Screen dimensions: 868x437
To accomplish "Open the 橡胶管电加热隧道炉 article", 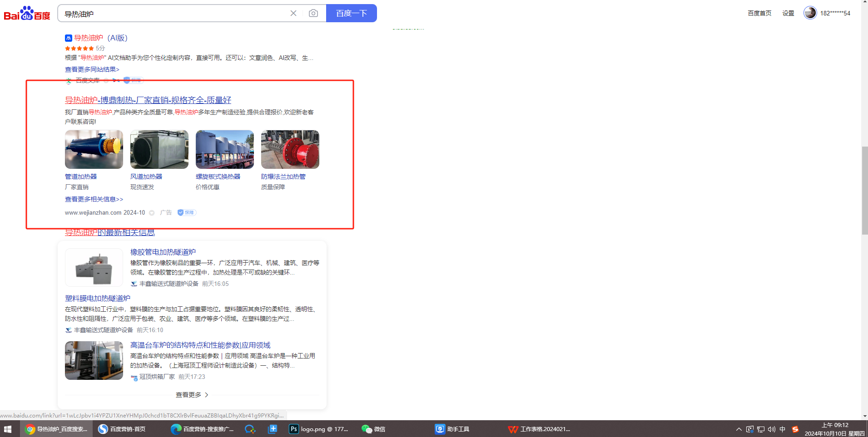I will [163, 252].
